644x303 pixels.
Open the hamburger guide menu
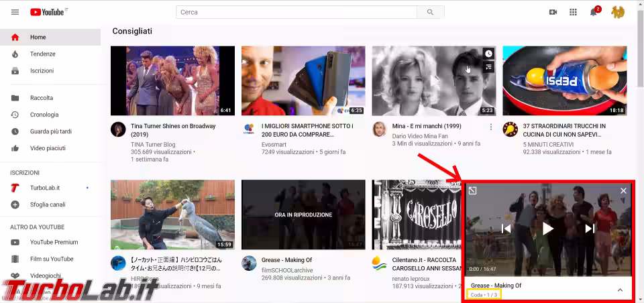[15, 12]
